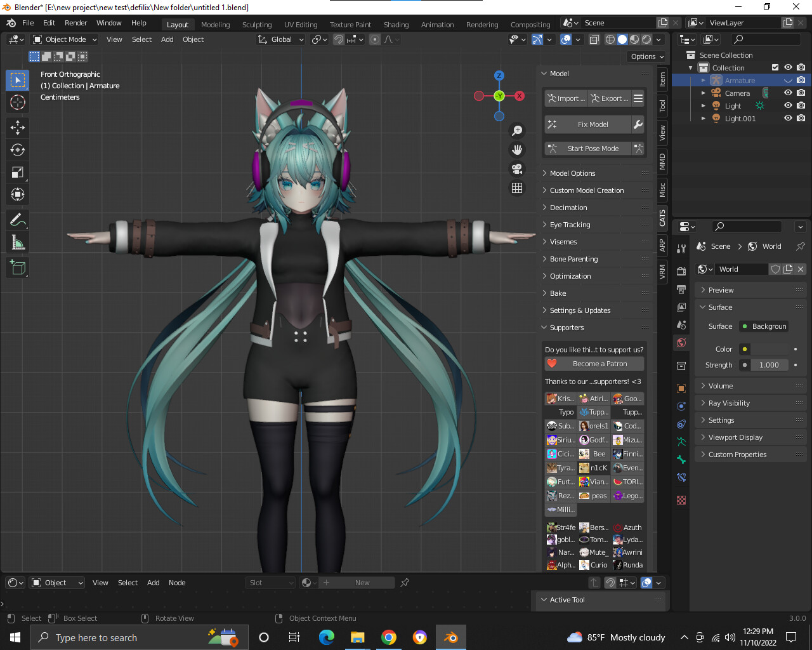Image resolution: width=812 pixels, height=650 pixels.
Task: Disable Armature in renders camera icon
Action: pos(801,80)
